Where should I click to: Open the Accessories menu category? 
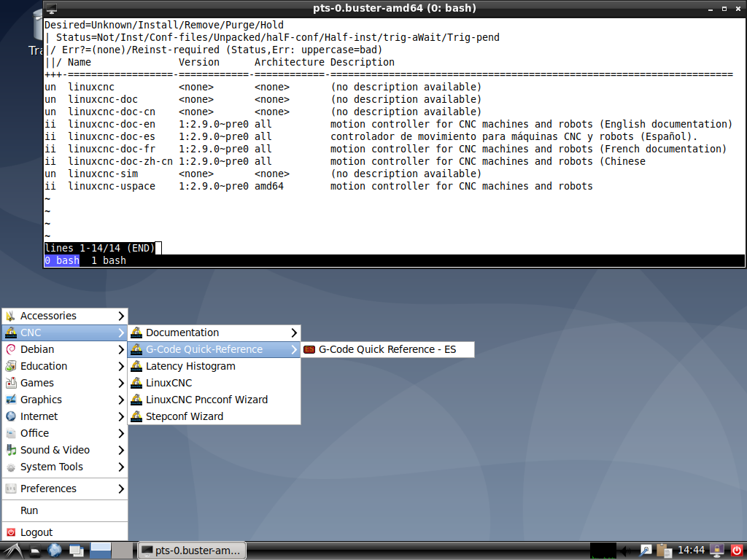coord(65,316)
